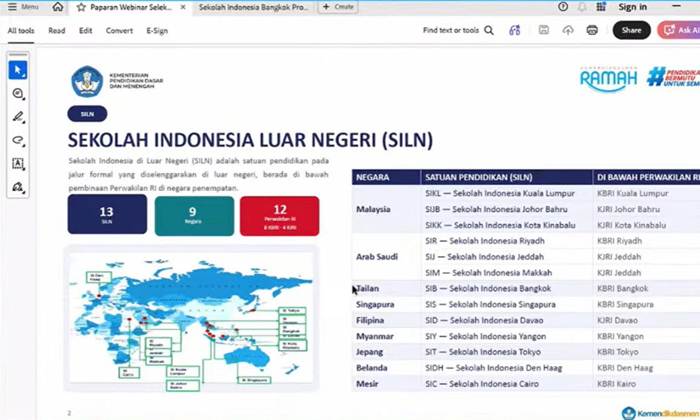
Task: Open the hamburger Menu icon
Action: pos(12,7)
